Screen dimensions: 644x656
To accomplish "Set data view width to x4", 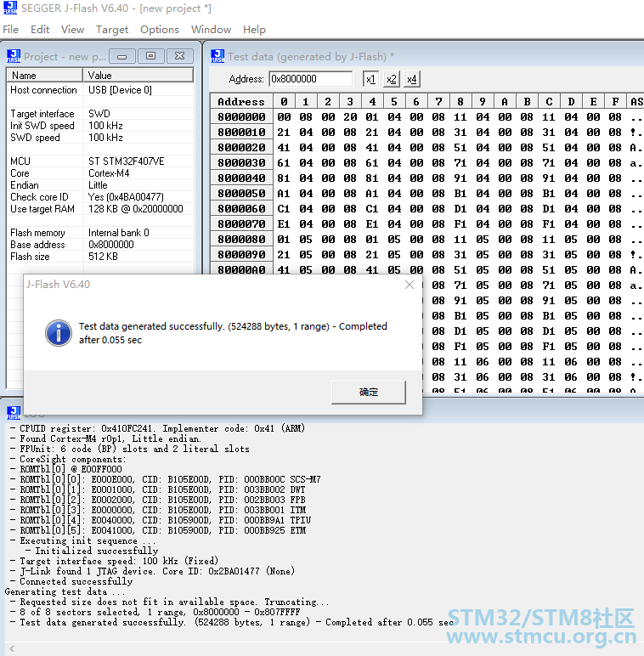I will [x=411, y=79].
